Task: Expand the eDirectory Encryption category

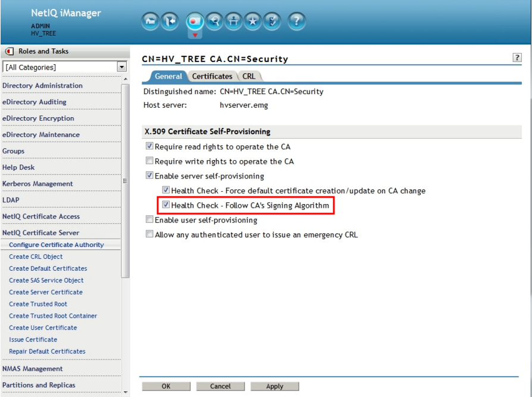Action: (x=38, y=118)
